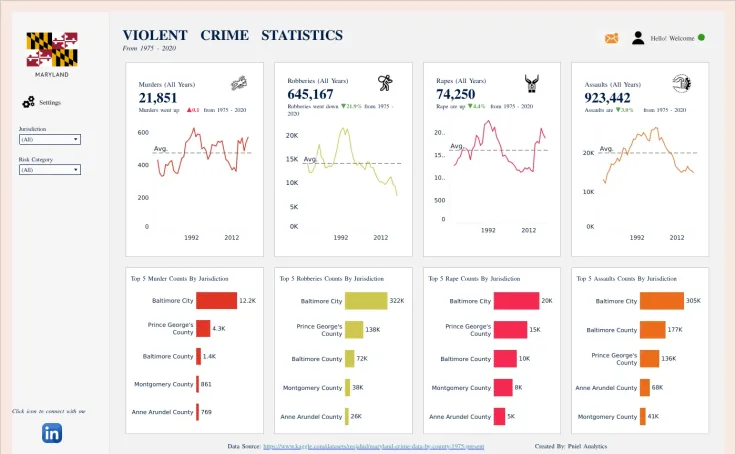Click the rapes card icon

pyautogui.click(x=531, y=83)
